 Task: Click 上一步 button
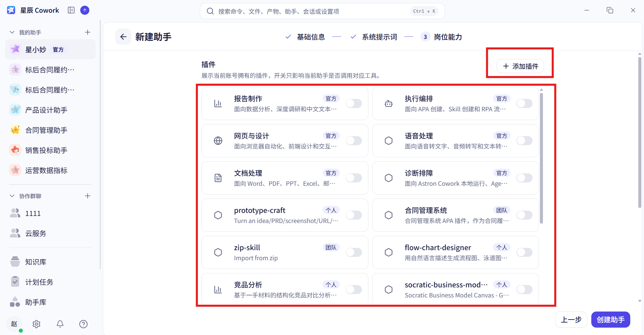[571, 320]
